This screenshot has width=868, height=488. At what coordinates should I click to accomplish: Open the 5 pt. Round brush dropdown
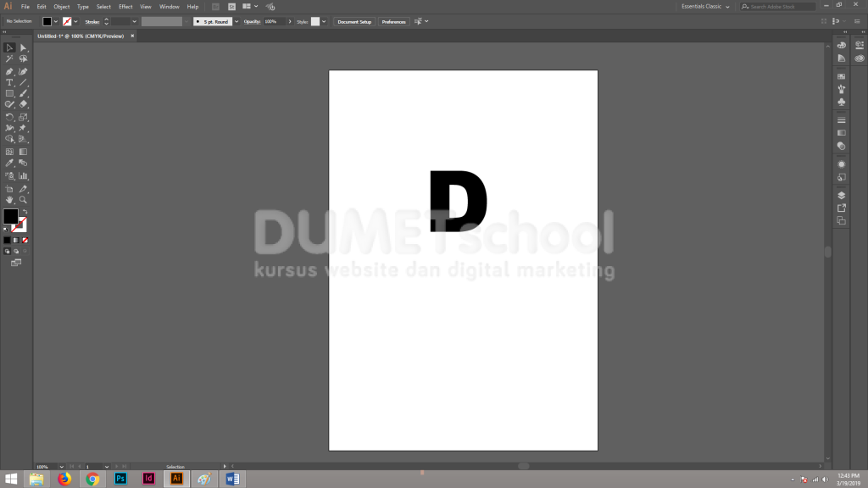(236, 21)
